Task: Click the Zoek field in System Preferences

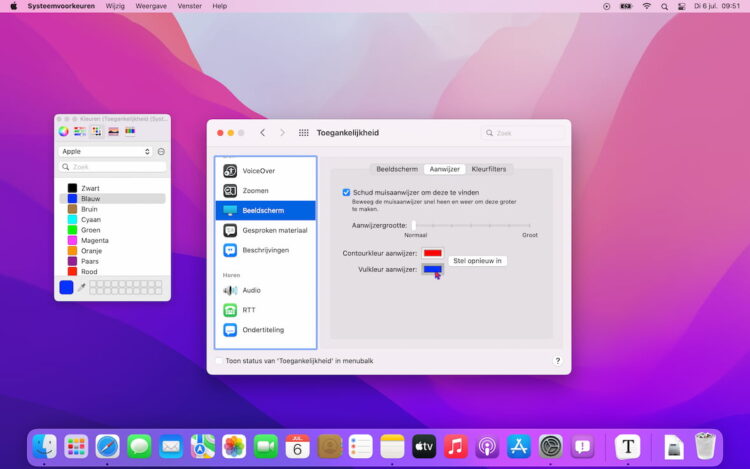Action: (x=524, y=133)
